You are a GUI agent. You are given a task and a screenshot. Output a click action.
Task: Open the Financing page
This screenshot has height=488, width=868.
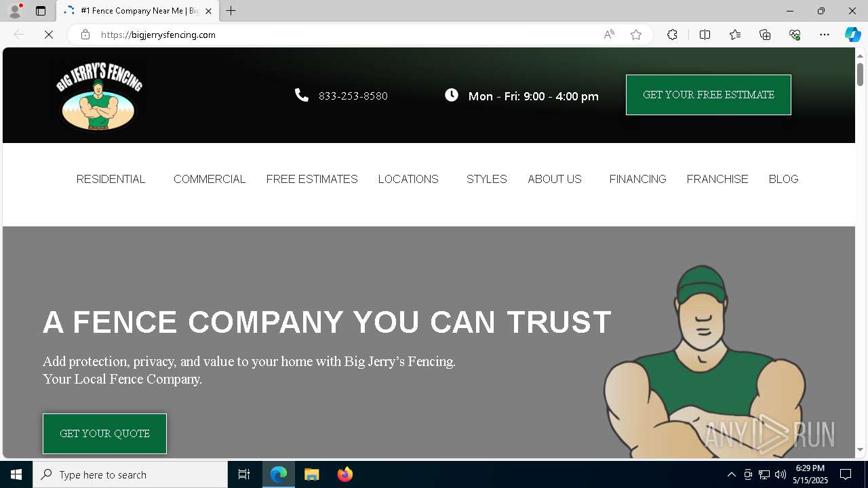pos(637,179)
